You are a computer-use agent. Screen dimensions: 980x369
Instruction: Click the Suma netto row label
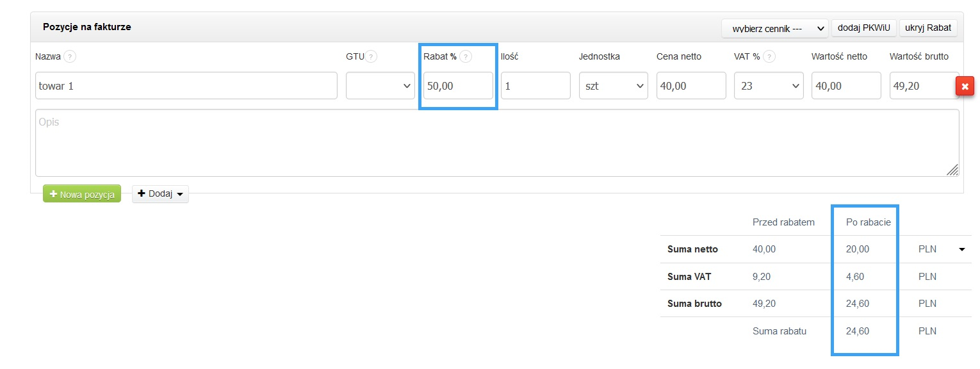[x=692, y=249]
